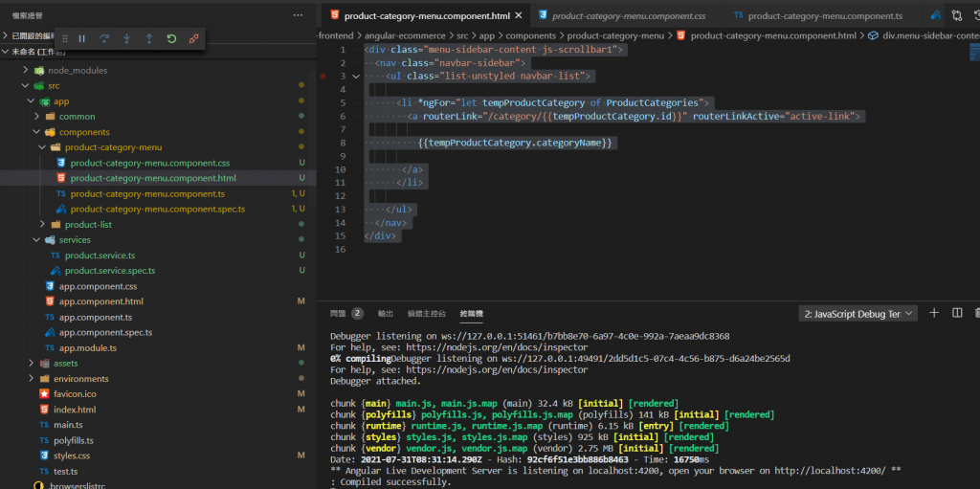Restart the debug session with green icon
980x489 pixels.
(171, 38)
